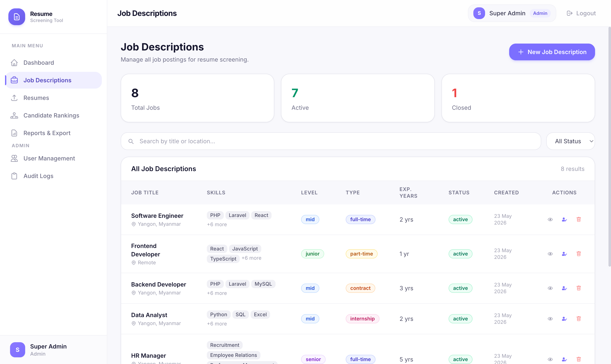611x364 pixels.
Task: Click the 'senior' level badge
Action: click(313, 359)
